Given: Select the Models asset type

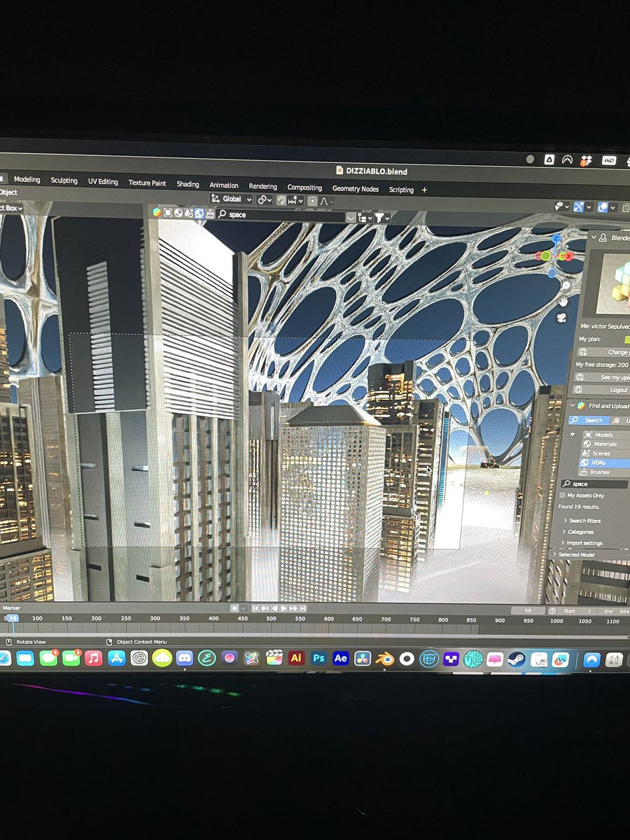Looking at the screenshot, I should pyautogui.click(x=605, y=435).
